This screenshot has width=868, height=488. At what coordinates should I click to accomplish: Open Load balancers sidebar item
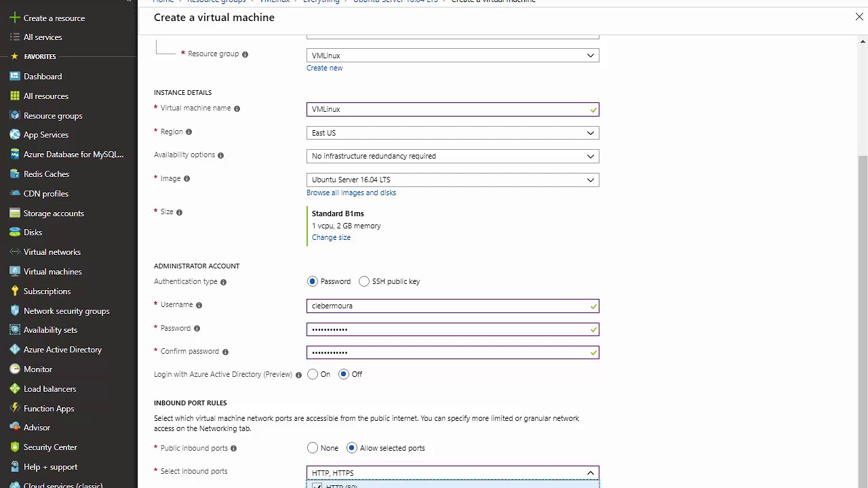[50, 389]
